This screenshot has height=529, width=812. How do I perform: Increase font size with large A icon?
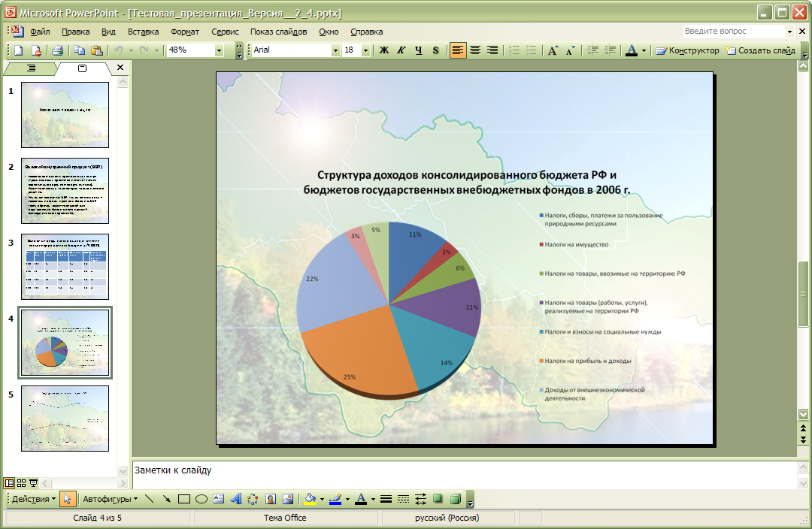[553, 50]
